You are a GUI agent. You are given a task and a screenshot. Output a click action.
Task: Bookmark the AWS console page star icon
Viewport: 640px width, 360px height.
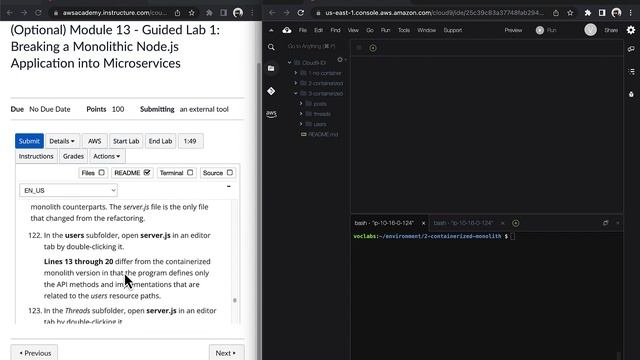coord(570,13)
